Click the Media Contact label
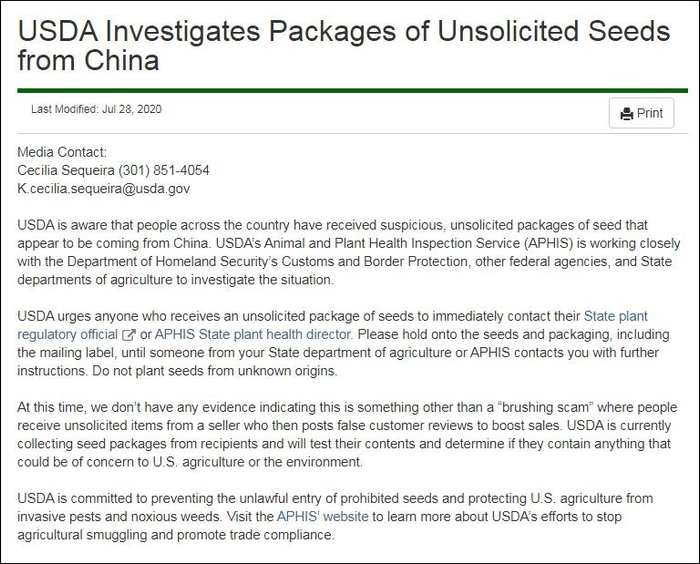 pyautogui.click(x=62, y=152)
